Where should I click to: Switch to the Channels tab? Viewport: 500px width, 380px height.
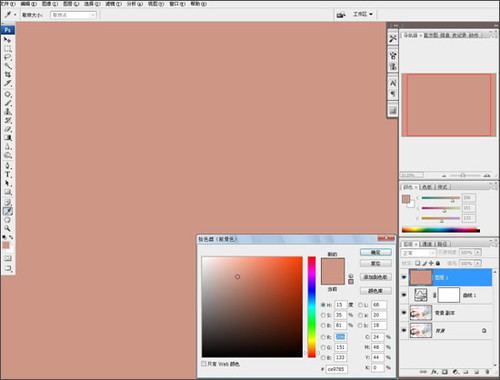click(x=427, y=244)
